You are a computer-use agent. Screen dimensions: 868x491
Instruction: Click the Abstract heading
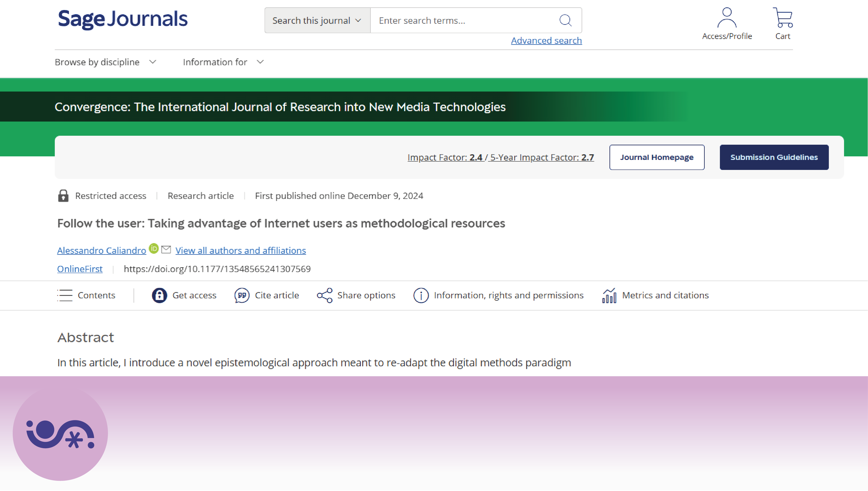tap(86, 337)
